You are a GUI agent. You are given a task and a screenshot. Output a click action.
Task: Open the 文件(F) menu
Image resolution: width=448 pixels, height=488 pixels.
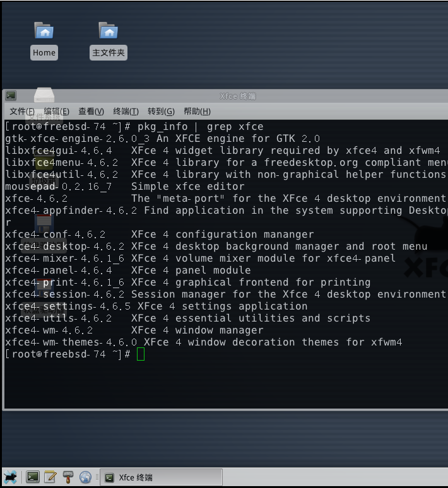tap(22, 112)
